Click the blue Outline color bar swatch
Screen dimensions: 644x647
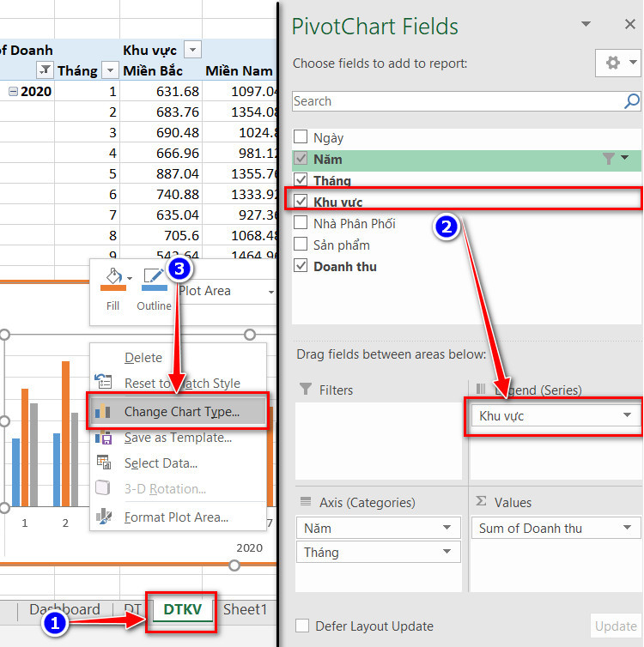[155, 288]
